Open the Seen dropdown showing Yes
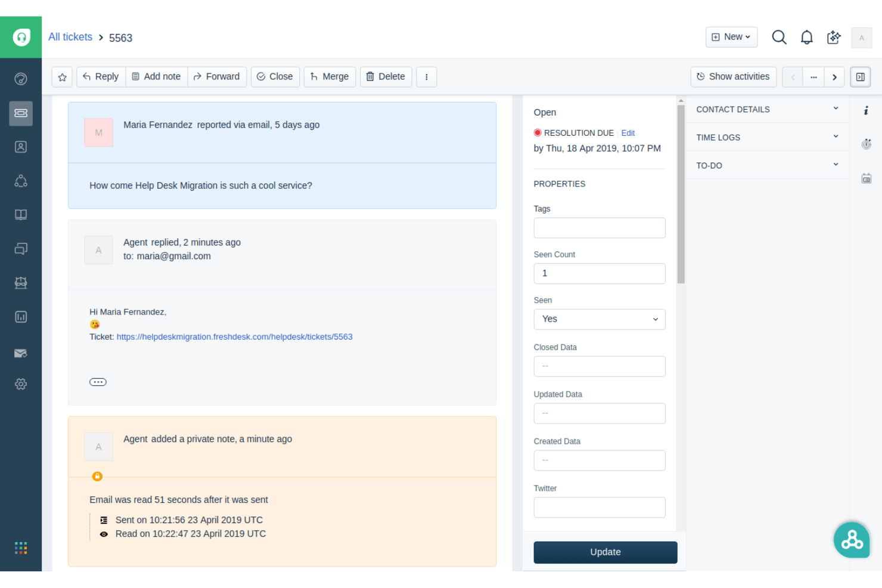 pyautogui.click(x=599, y=319)
